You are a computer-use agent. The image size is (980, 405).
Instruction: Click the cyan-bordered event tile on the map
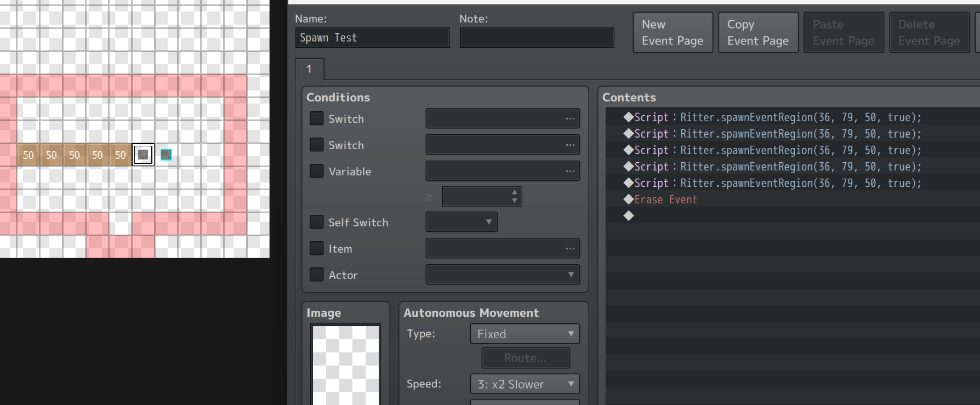click(x=166, y=155)
